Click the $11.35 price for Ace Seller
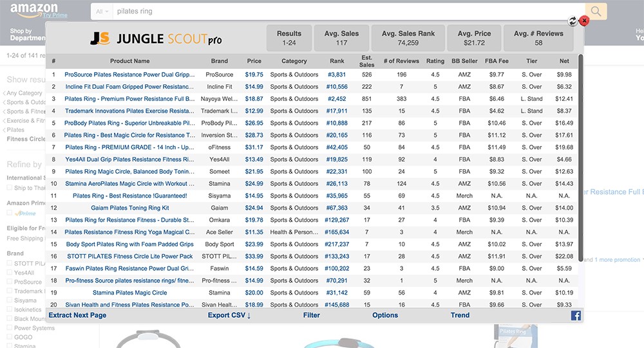Screen dimensions: 644x348 point(254,232)
